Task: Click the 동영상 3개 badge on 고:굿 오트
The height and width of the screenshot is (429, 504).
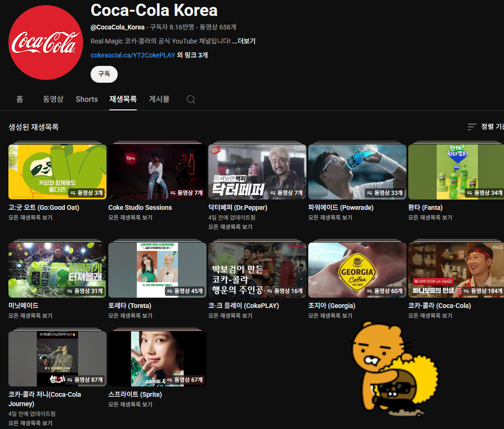Action: pos(86,193)
